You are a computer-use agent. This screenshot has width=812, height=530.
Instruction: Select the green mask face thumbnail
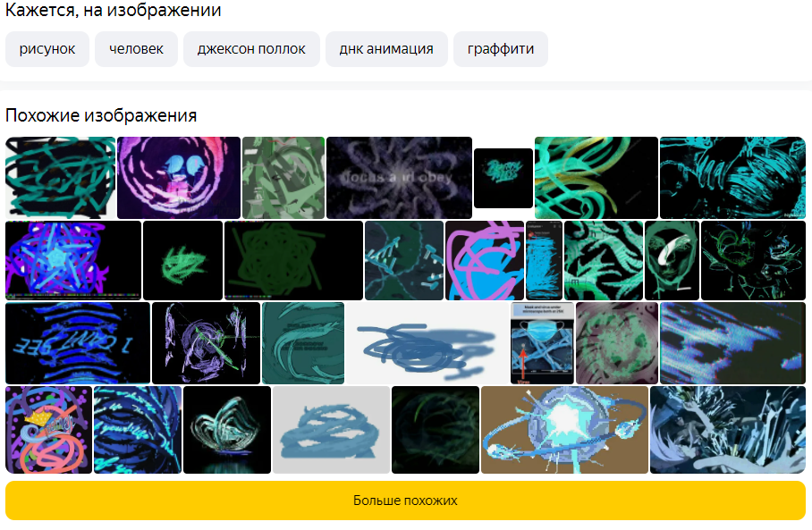[x=672, y=260]
